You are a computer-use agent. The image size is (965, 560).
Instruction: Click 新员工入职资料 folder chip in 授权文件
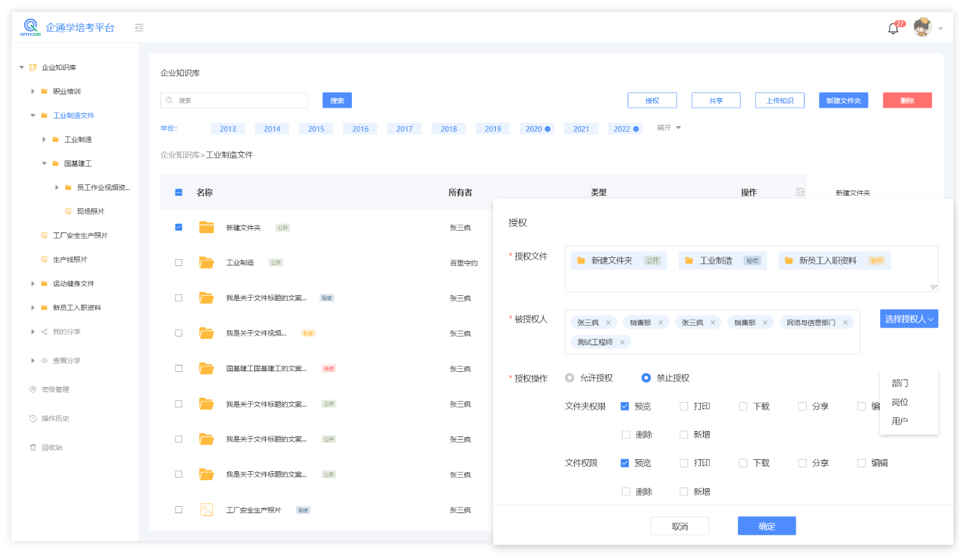[834, 260]
